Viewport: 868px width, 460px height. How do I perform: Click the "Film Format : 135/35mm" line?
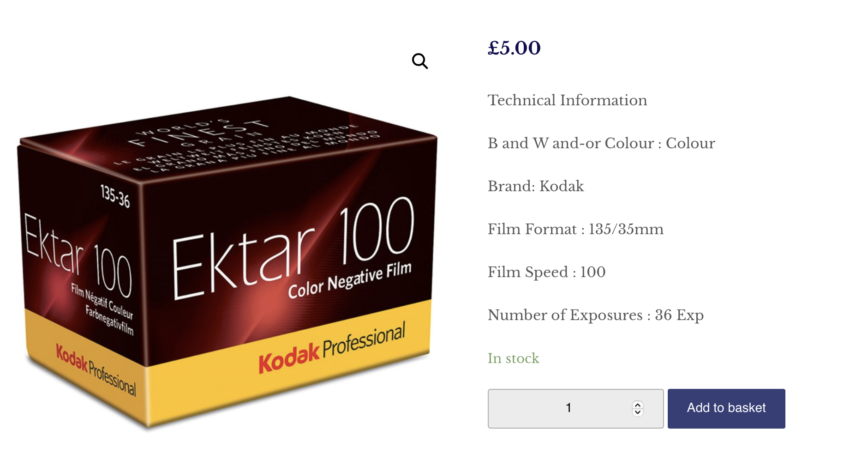click(x=575, y=229)
